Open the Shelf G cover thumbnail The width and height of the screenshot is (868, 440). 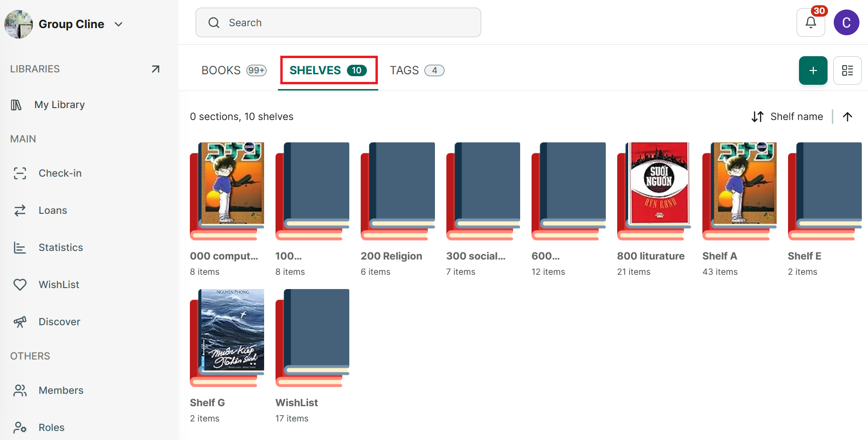[x=227, y=338]
